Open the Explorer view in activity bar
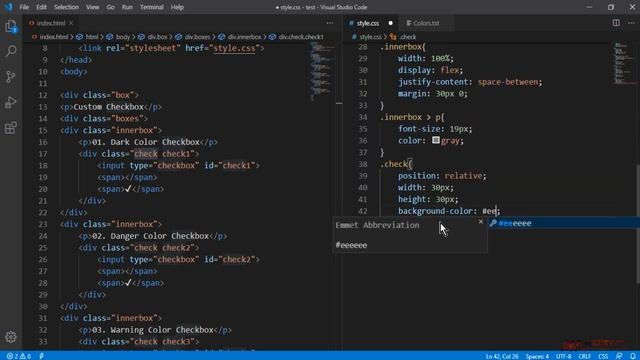The height and width of the screenshot is (360, 640). [x=11, y=26]
